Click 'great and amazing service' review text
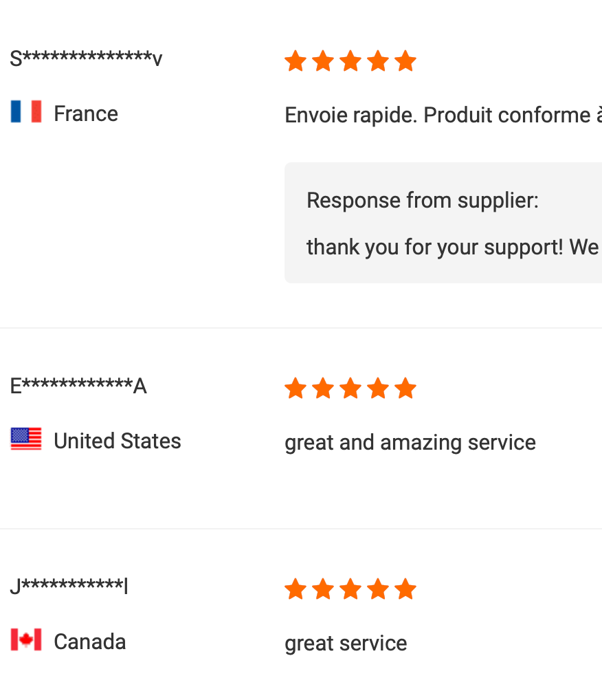Screen dimensions: 602x700 tap(410, 443)
